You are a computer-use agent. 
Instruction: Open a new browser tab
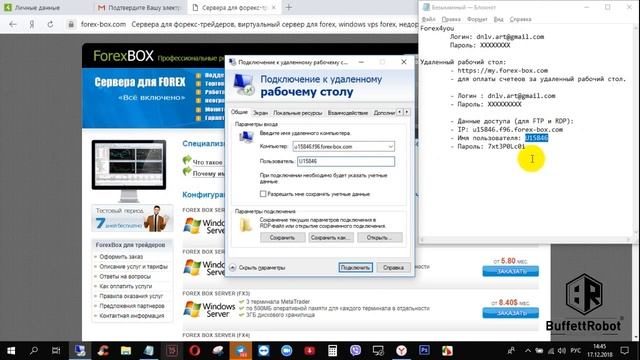(289, 7)
